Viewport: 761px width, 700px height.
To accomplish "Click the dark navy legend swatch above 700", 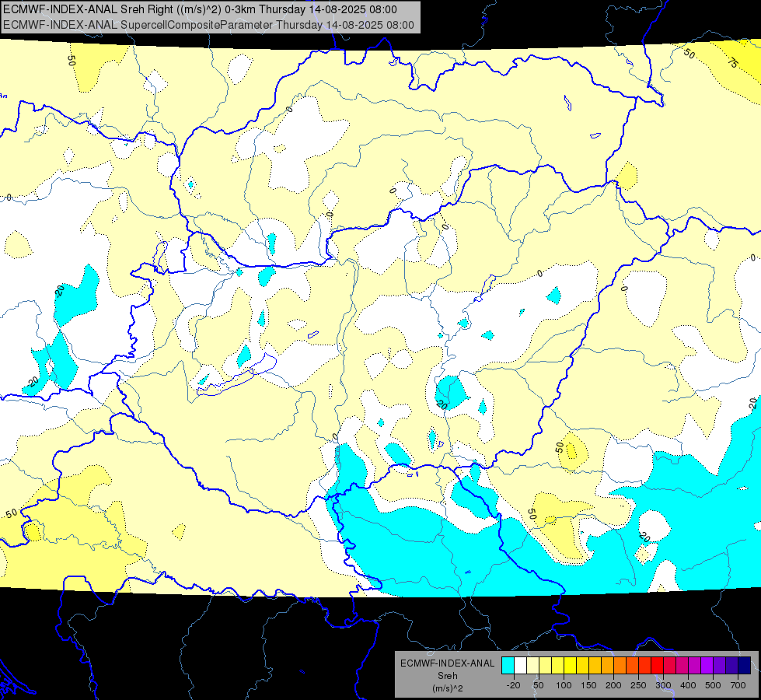I will click(x=745, y=665).
